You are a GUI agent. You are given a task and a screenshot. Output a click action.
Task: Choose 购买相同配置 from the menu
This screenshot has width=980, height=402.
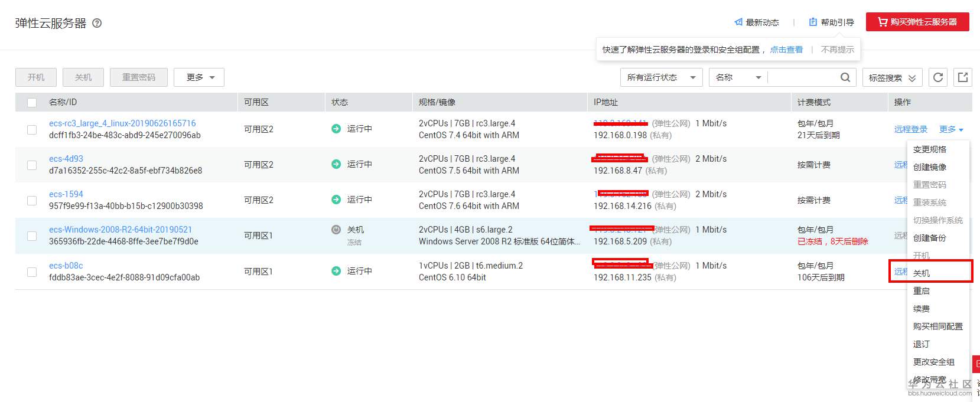click(938, 326)
